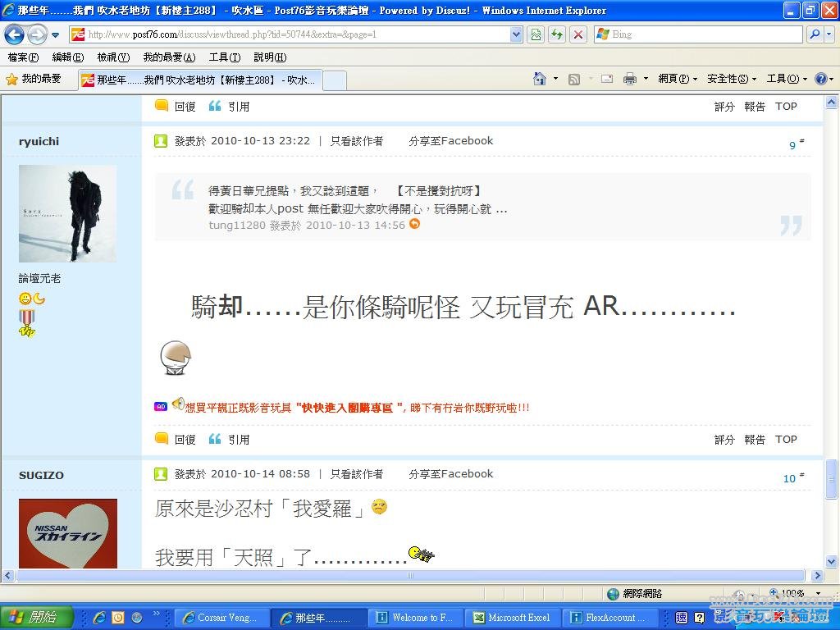Click the Print icon in command bar

630,79
